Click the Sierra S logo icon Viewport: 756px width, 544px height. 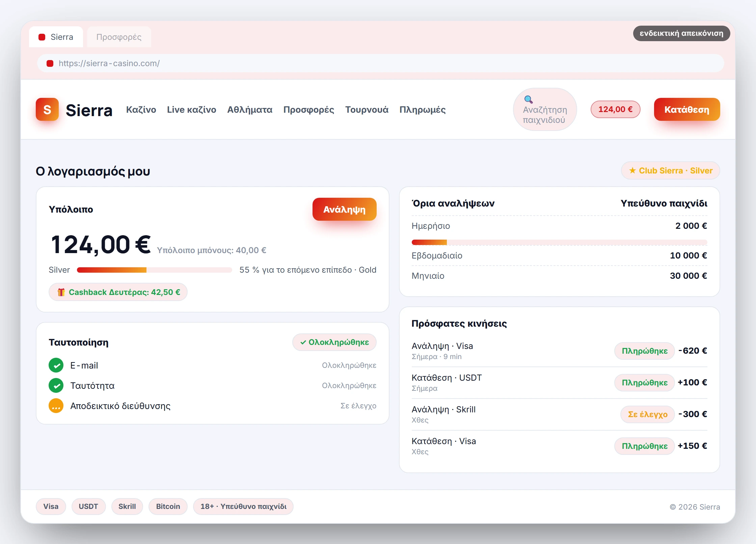[47, 109]
